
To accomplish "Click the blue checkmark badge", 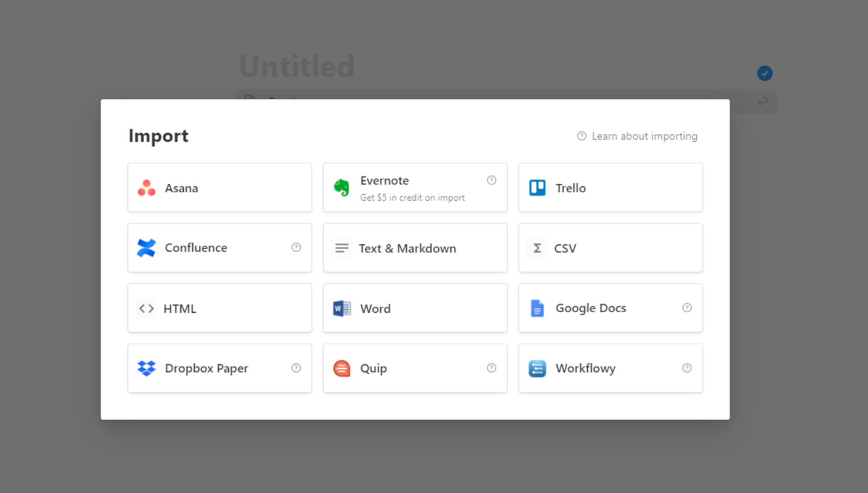I will pyautogui.click(x=765, y=74).
